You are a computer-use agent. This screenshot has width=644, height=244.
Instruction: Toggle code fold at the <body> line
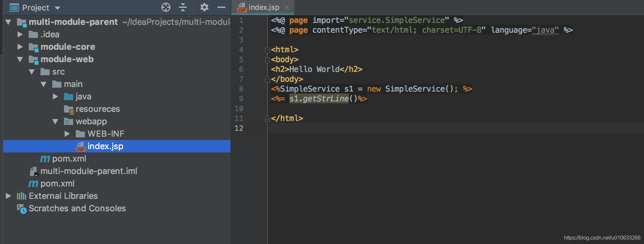[267, 60]
